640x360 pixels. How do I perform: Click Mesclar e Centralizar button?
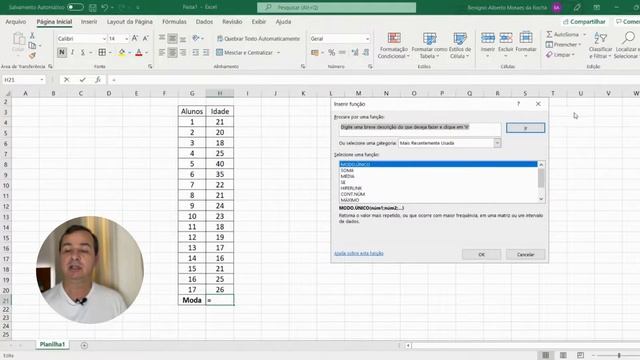click(x=244, y=52)
